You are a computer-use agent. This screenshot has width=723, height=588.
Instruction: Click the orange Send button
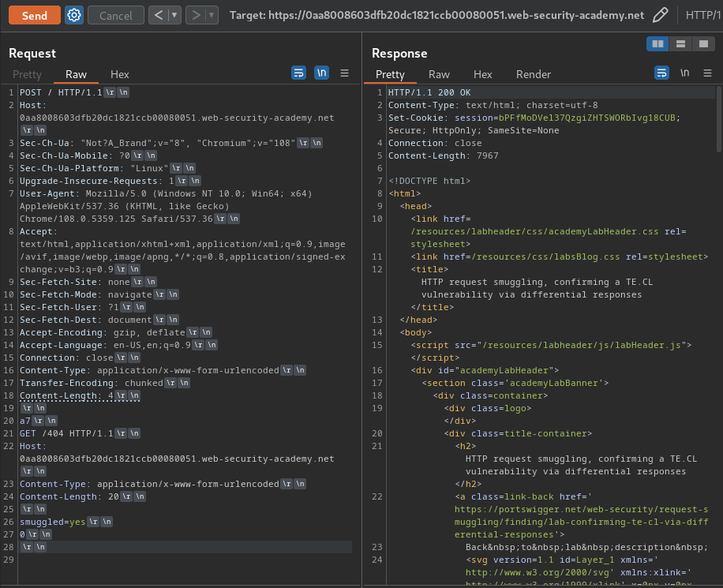pos(35,16)
